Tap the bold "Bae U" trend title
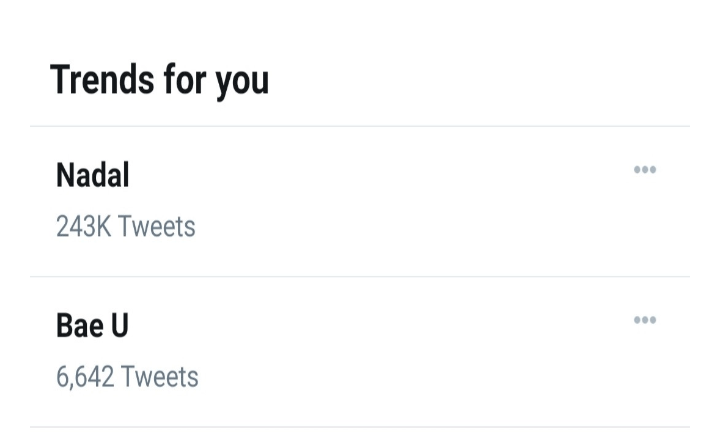 click(x=93, y=326)
